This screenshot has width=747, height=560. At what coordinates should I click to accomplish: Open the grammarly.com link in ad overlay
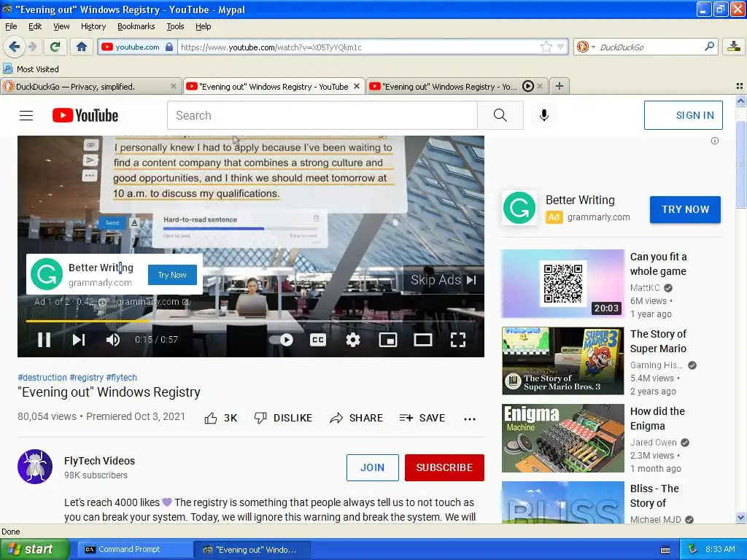click(152, 301)
